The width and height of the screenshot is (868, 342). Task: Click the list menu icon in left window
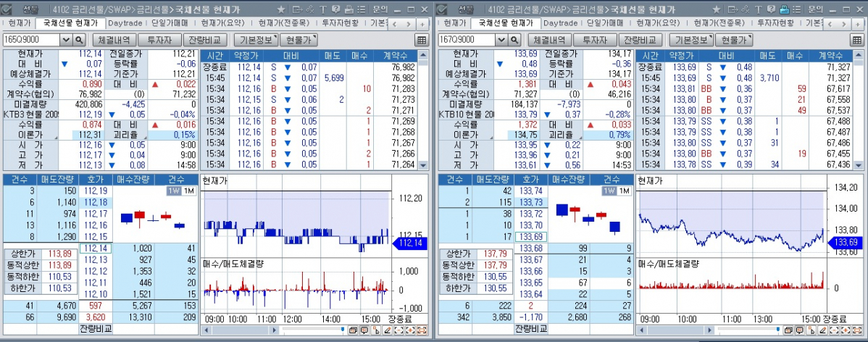(x=361, y=9)
